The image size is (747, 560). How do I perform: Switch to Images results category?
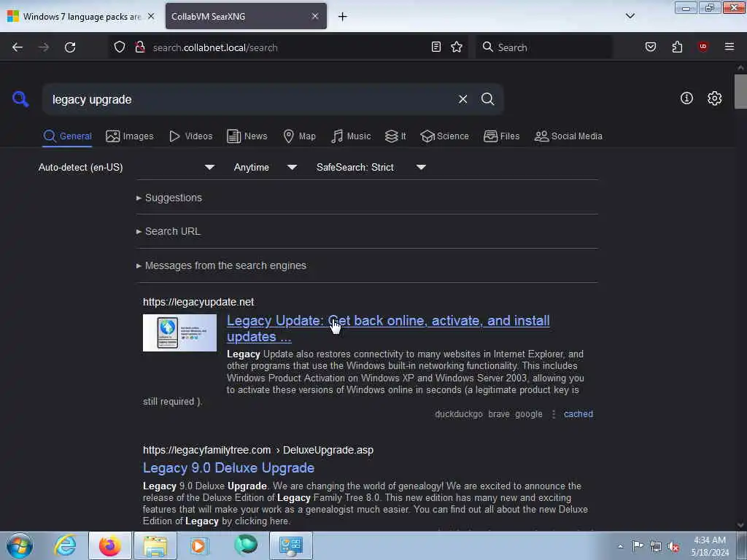coord(130,136)
